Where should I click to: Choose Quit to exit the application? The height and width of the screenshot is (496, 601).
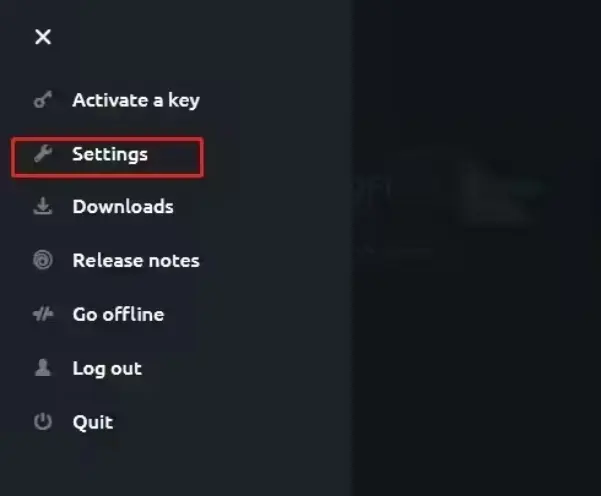click(74, 422)
